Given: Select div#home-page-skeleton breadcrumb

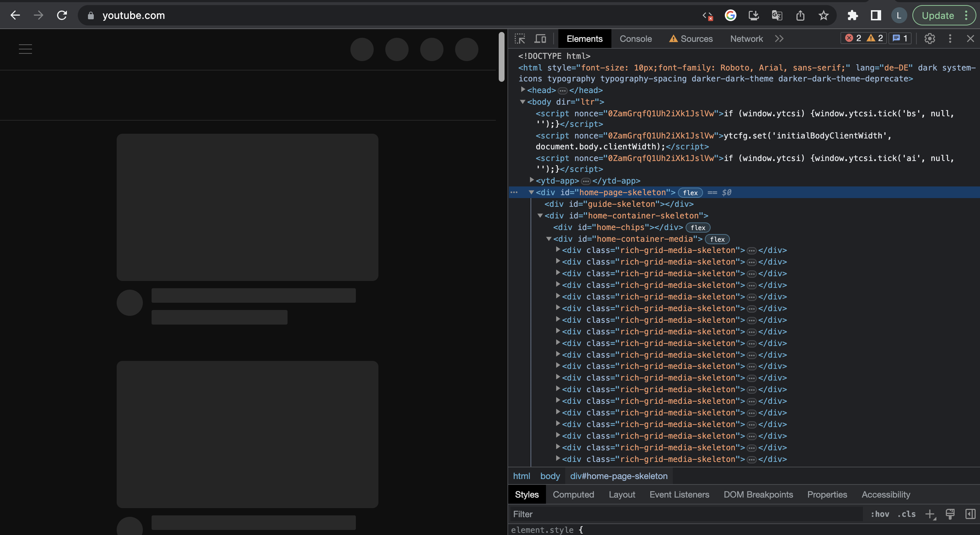Looking at the screenshot, I should tap(619, 476).
